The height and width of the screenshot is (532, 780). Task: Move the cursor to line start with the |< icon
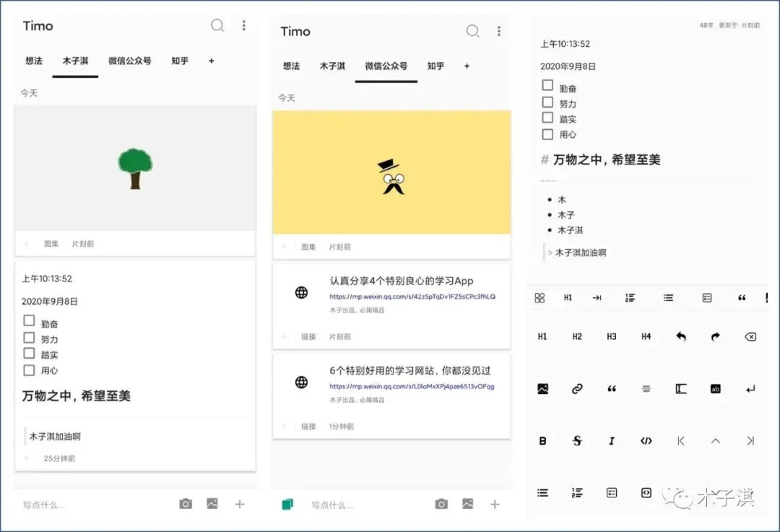pos(681,440)
